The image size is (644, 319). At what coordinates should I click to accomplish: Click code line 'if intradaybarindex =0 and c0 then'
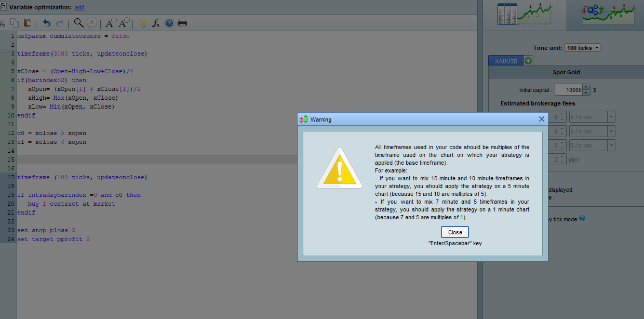coord(79,195)
